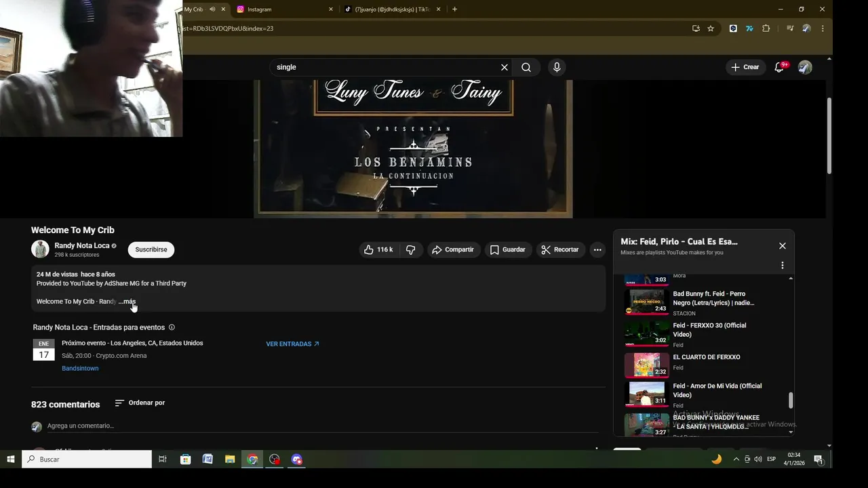
Task: Subscribe to Randy Nota Loca
Action: (151, 249)
